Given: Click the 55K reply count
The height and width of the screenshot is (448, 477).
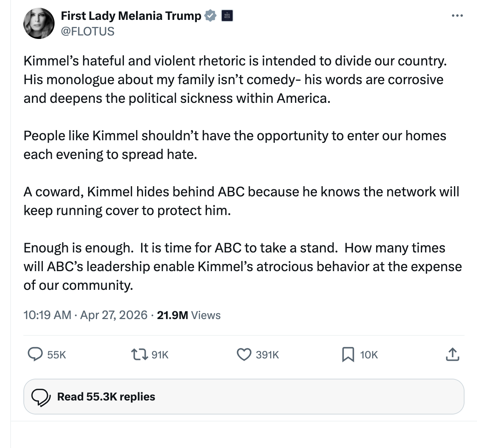Looking at the screenshot, I should [57, 355].
